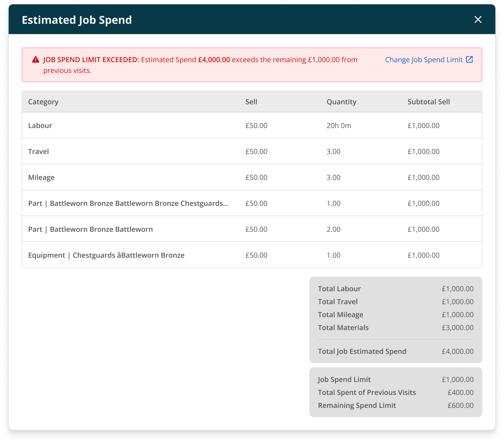
Task: Close the Estimated Job Spend dialog
Action: (x=478, y=19)
